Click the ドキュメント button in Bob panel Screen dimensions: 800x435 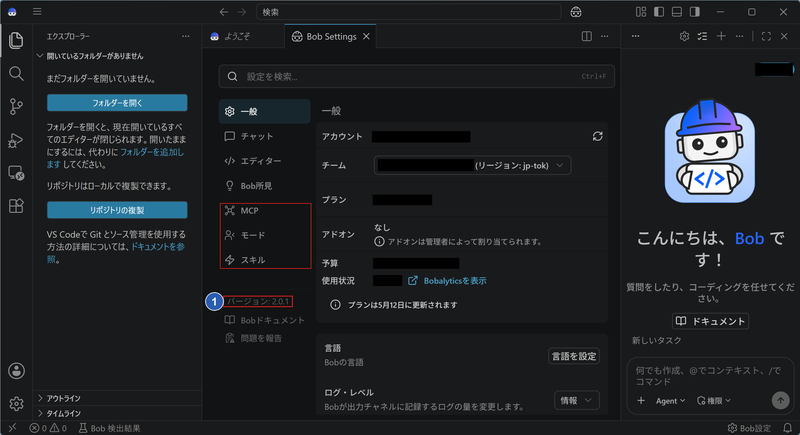pos(710,321)
